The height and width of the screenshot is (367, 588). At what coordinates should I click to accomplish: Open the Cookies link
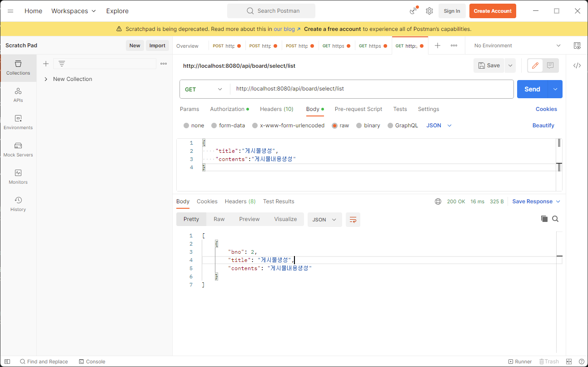point(546,109)
